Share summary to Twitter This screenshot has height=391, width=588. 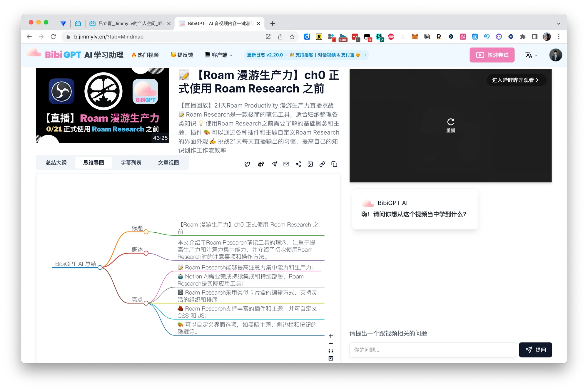pos(247,164)
